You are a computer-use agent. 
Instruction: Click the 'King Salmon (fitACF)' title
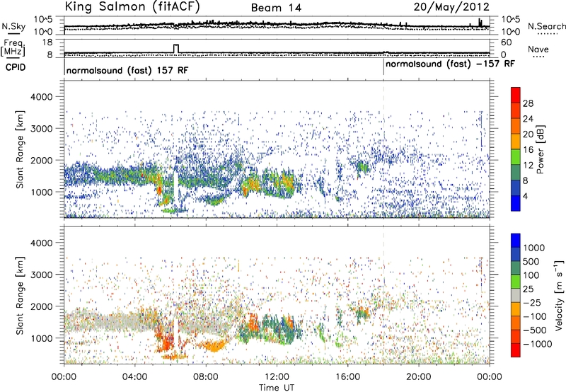132,7
